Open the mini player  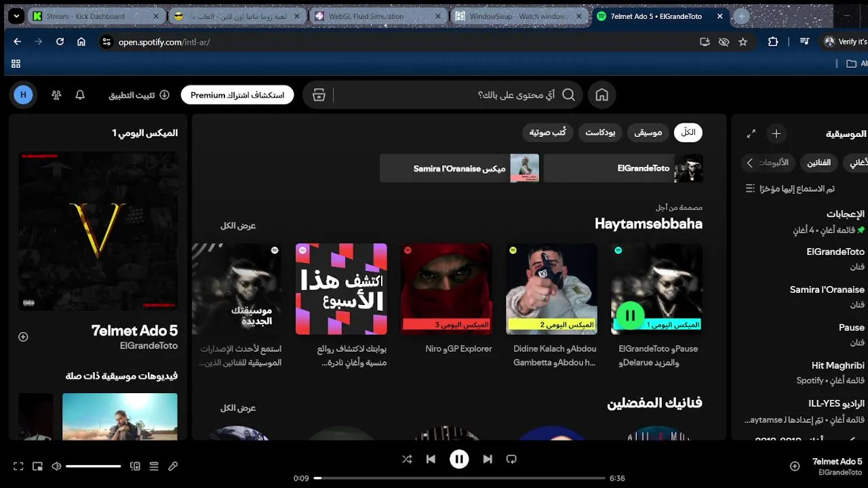pos(37,466)
